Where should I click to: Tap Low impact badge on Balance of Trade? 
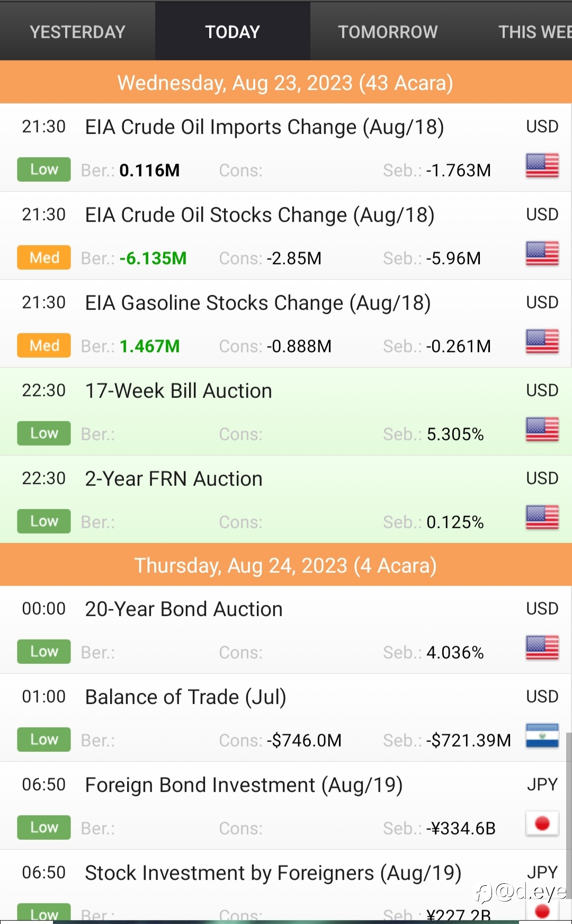click(x=44, y=740)
